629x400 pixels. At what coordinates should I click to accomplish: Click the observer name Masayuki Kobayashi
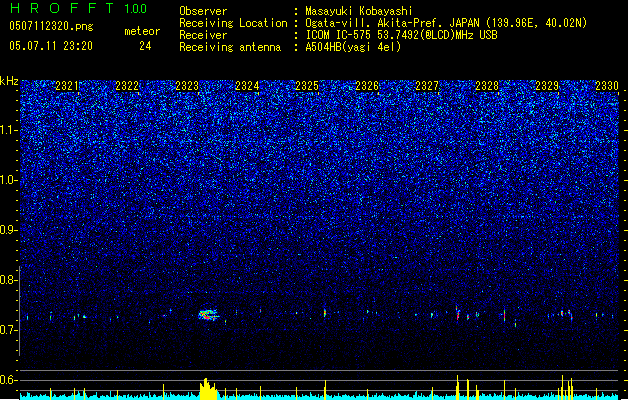click(x=359, y=11)
